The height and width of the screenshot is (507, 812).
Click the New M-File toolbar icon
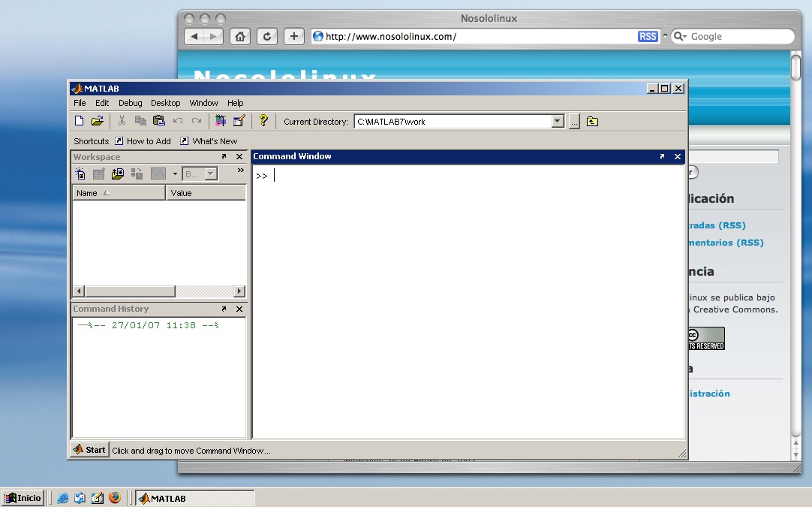pyautogui.click(x=80, y=121)
